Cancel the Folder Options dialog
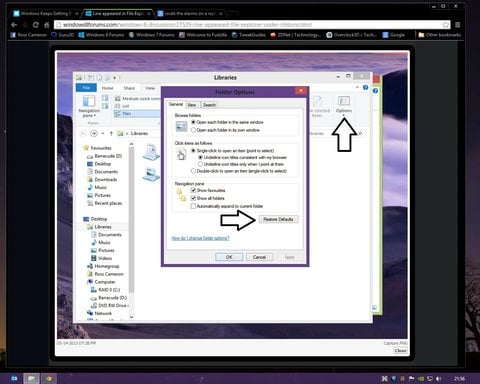The width and height of the screenshot is (480, 384). pos(259,257)
